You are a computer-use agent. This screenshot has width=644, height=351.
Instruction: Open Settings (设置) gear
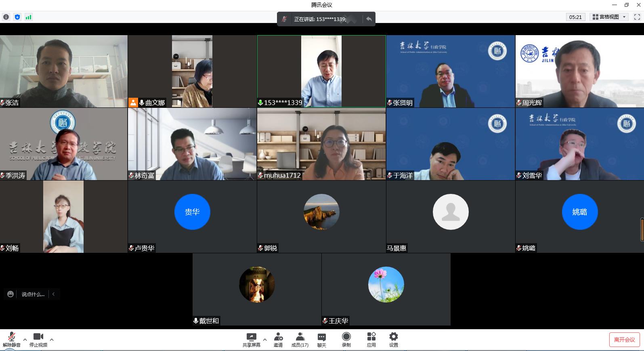393,339
